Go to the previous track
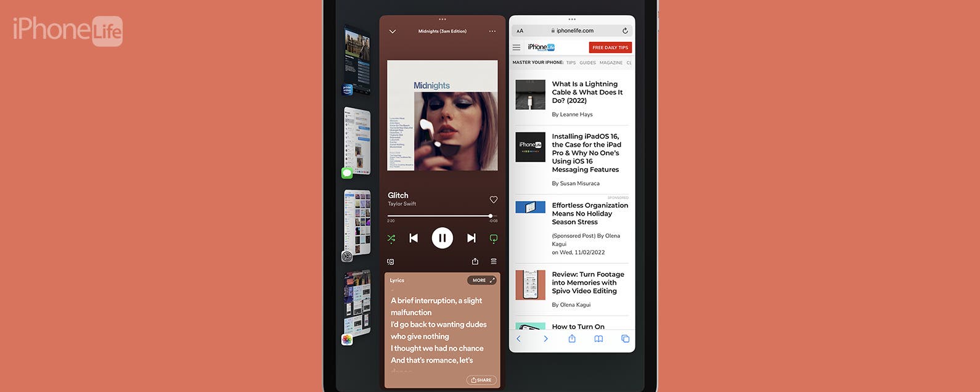This screenshot has height=392, width=980. pos(414,238)
